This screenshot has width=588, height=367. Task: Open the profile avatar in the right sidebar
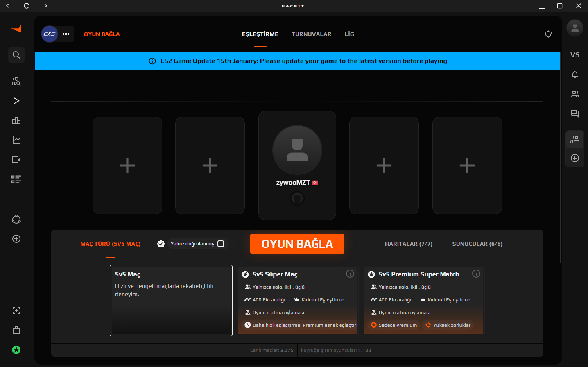pos(575,28)
